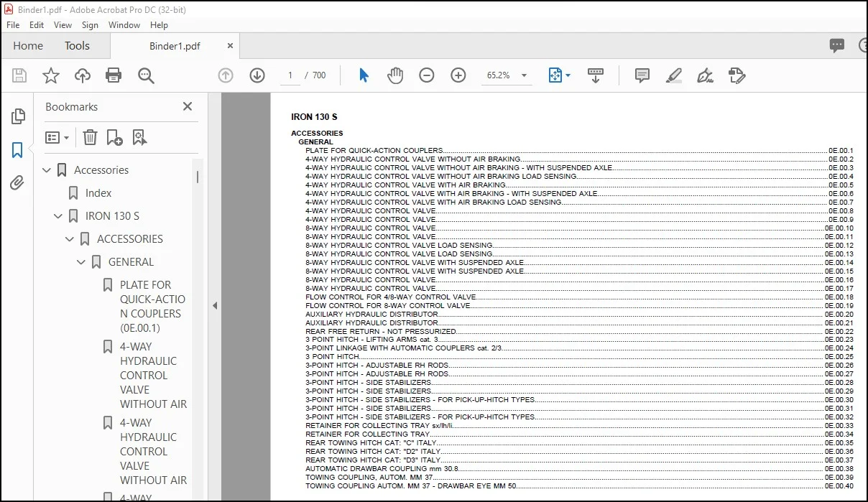Viewport: 868px width, 502px height.
Task: Collapse the IRON 130 S bookmark
Action: 58,216
